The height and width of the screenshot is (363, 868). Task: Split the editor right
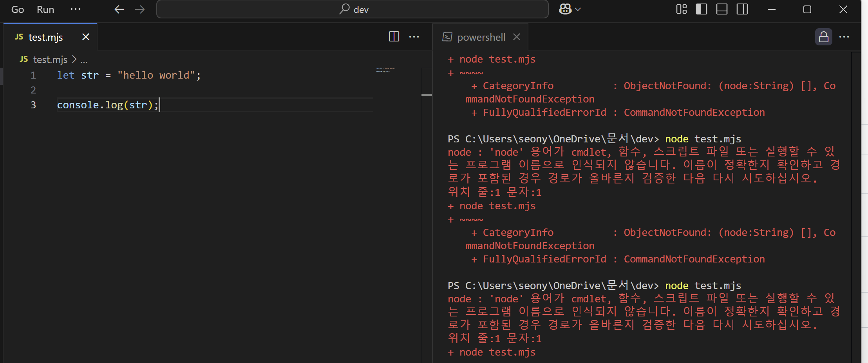394,37
